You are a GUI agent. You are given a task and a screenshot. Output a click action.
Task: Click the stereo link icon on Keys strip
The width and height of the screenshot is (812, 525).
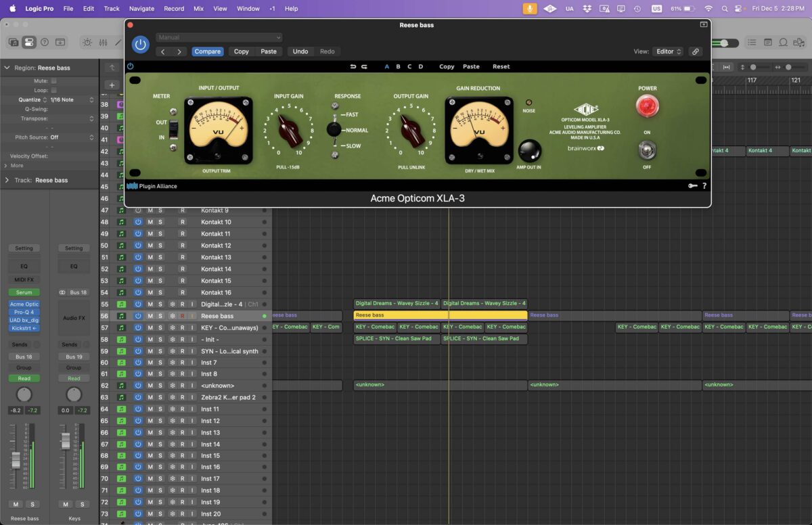click(x=62, y=292)
